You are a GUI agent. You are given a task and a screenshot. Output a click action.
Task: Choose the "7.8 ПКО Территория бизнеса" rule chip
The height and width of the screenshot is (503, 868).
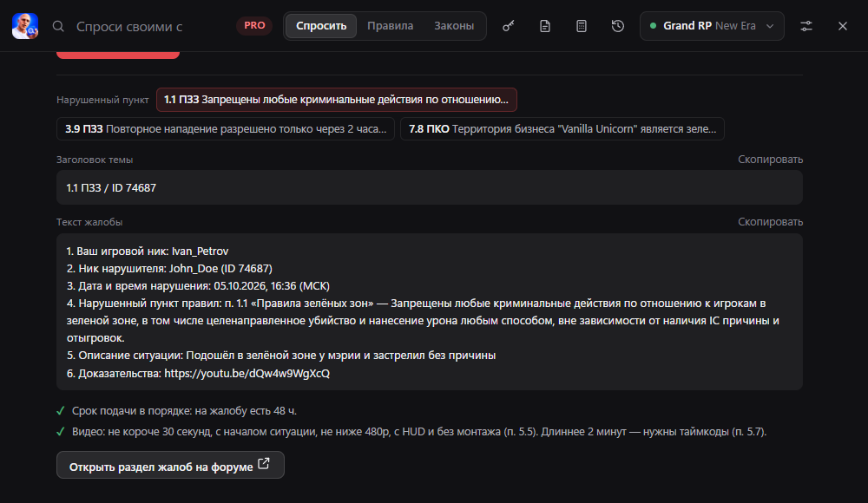point(562,129)
